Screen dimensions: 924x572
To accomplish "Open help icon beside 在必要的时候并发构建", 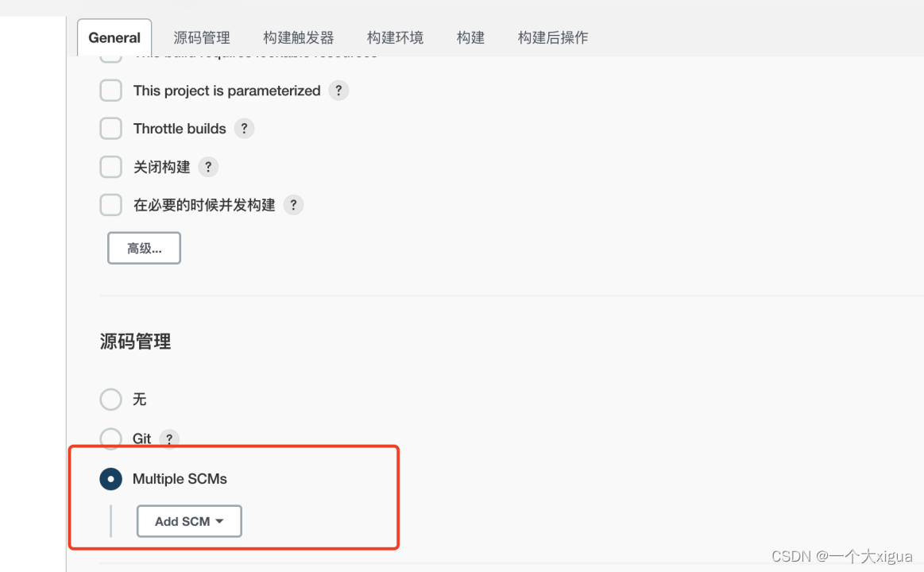I will (293, 205).
